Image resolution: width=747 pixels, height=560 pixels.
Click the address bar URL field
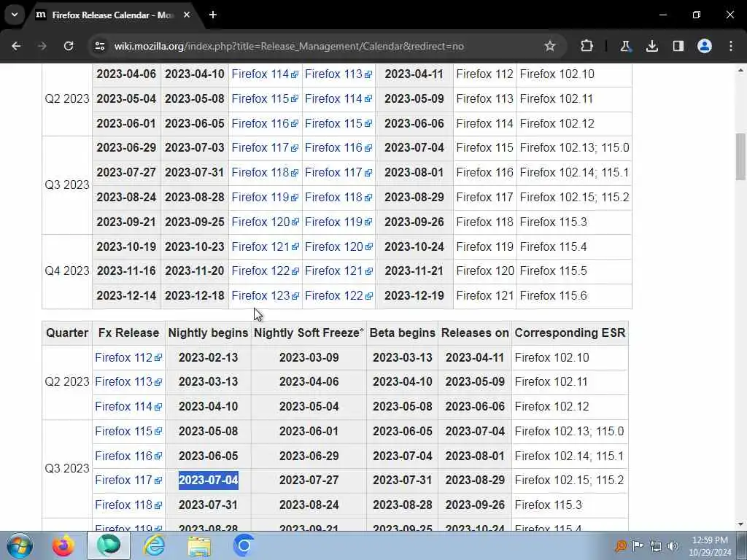(x=289, y=46)
